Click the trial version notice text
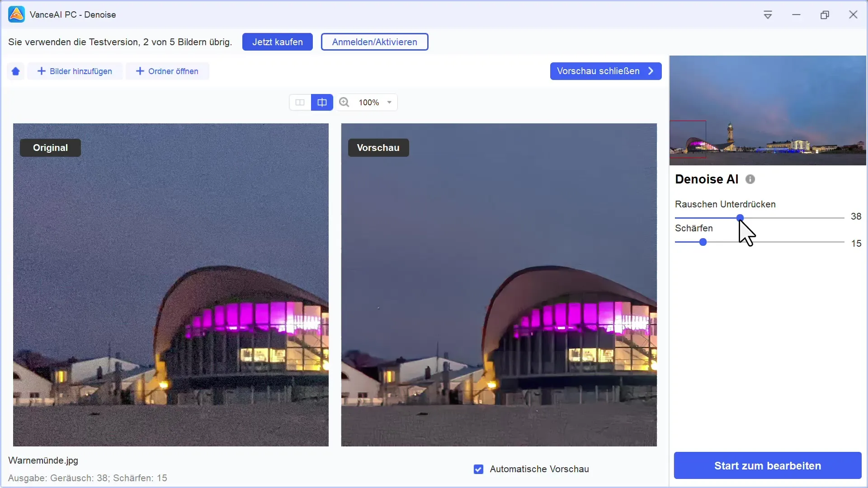Viewport: 868px width, 488px height. click(x=120, y=42)
